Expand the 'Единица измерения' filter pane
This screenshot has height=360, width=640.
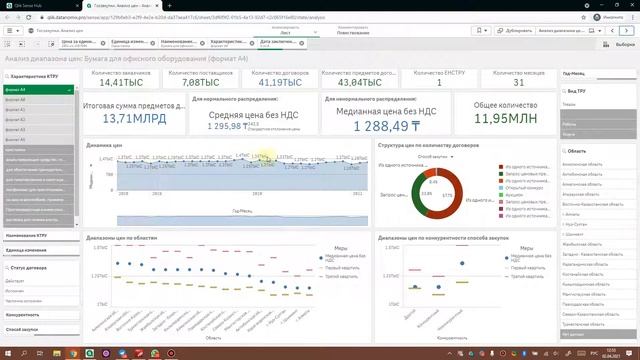pos(41,250)
